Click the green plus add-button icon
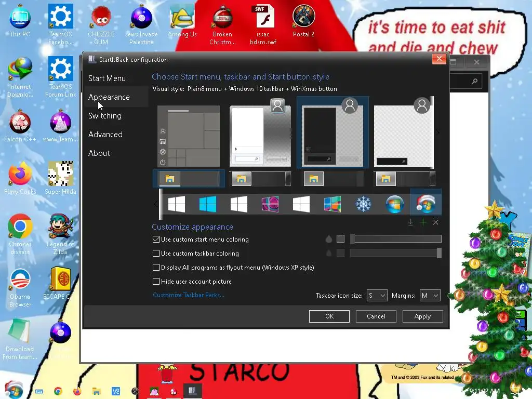The image size is (532, 399). tap(423, 222)
